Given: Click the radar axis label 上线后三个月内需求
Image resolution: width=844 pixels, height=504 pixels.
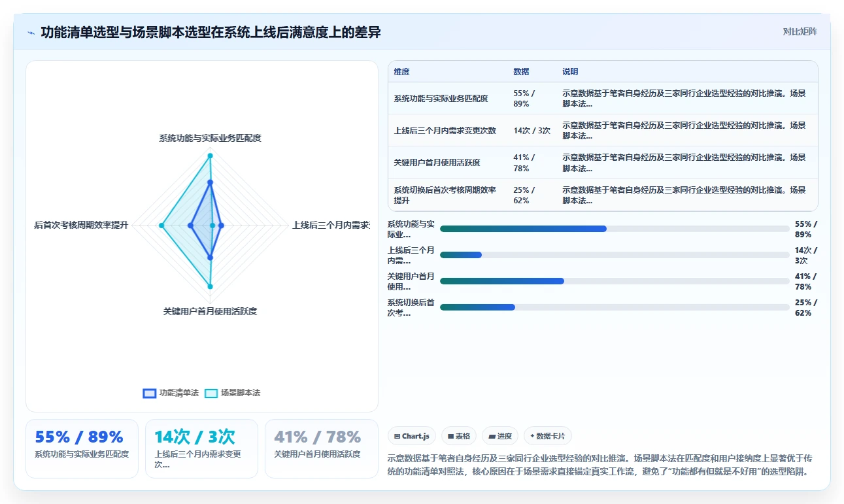Looking at the screenshot, I should coord(331,225).
